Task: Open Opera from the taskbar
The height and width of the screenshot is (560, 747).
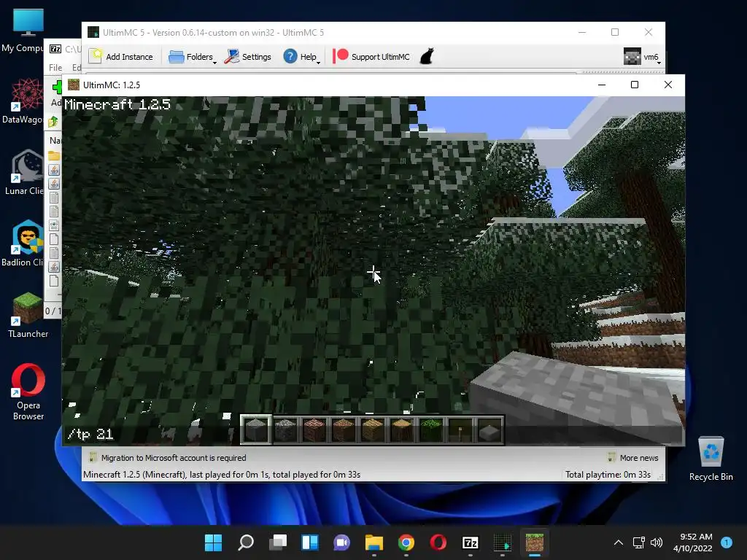Action: tap(438, 542)
